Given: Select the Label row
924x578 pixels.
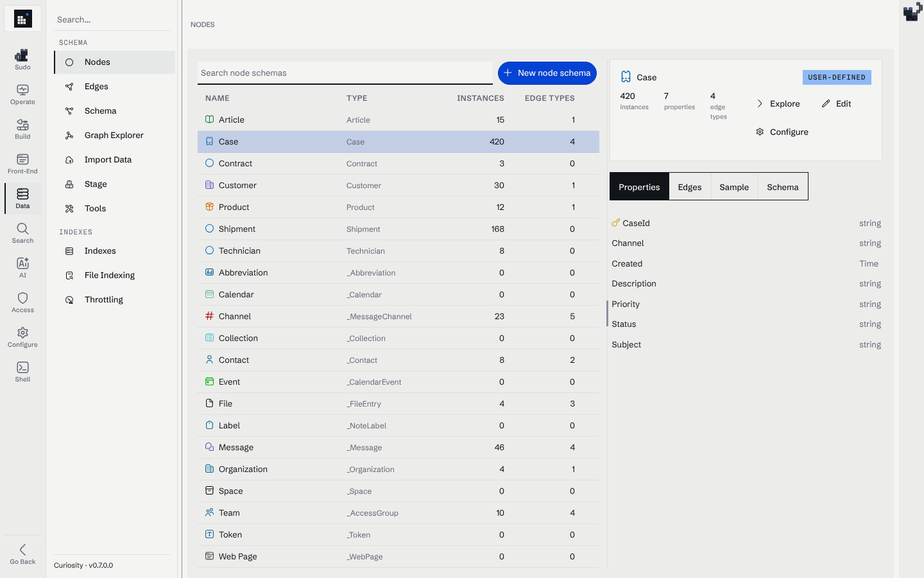Looking at the screenshot, I should coord(398,426).
